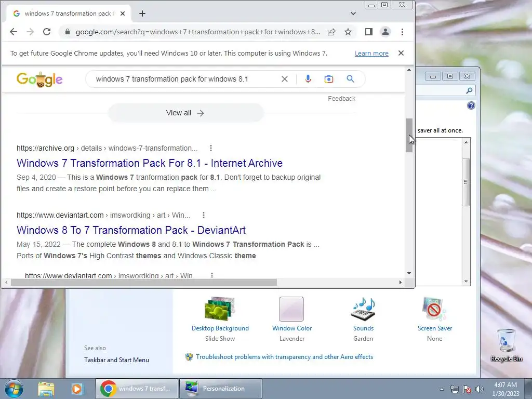Open Windows Explorer from taskbar
532x399 pixels.
(x=46, y=389)
